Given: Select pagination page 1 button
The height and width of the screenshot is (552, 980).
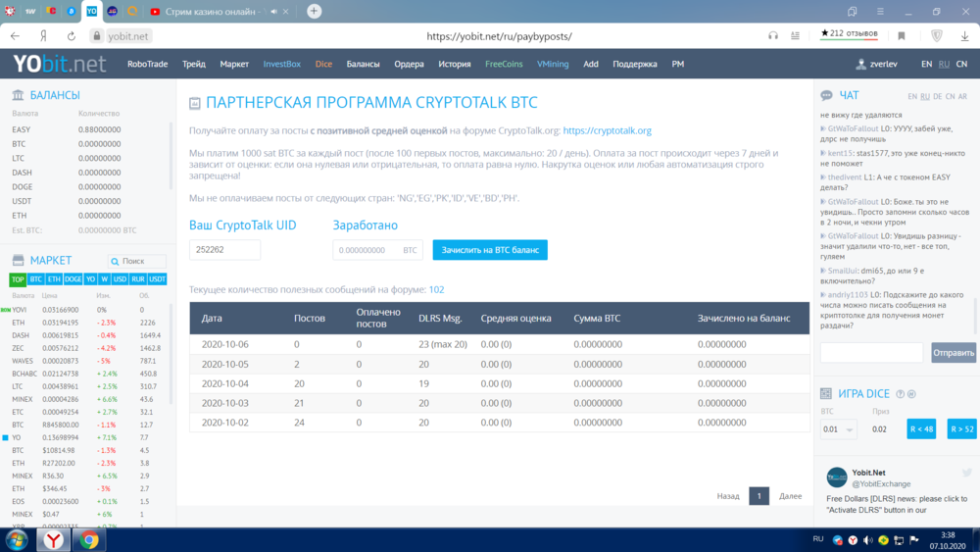Looking at the screenshot, I should [x=759, y=496].
